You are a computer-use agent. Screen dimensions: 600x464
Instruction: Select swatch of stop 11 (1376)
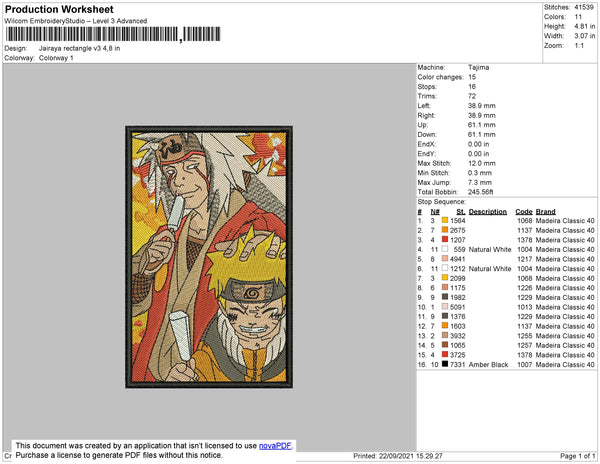(x=445, y=316)
